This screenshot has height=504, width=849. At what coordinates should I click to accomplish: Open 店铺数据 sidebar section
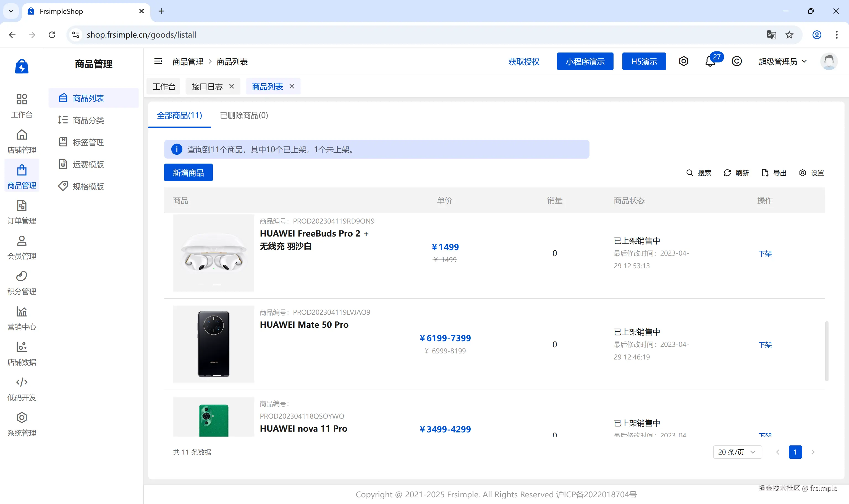pos(22,354)
